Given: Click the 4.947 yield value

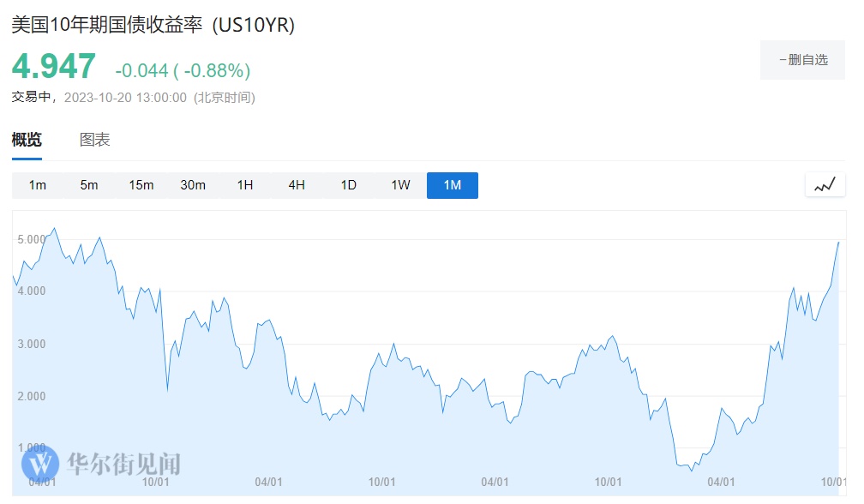Looking at the screenshot, I should 53,67.
